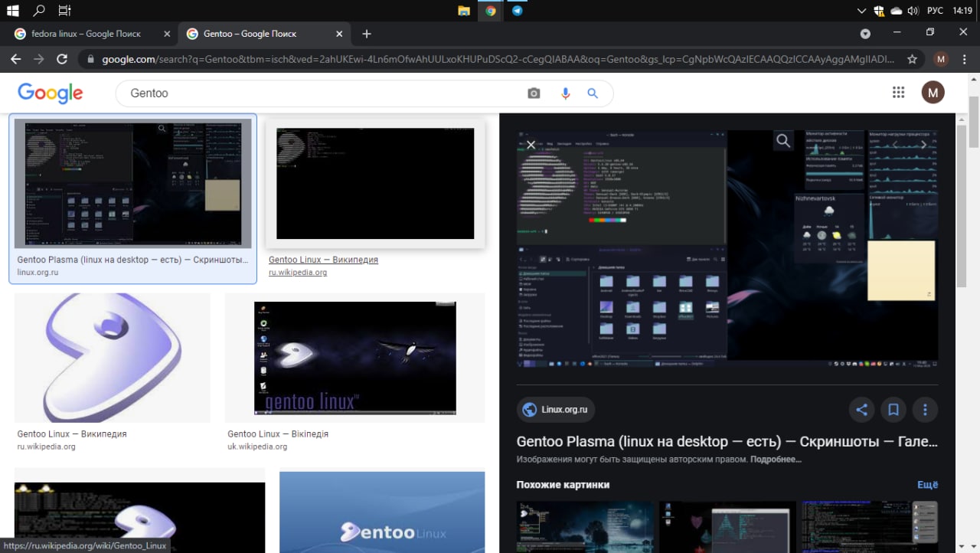Screen dimensions: 980x553
Task: Open the Chrome three-dot menu
Action: pos(965,59)
